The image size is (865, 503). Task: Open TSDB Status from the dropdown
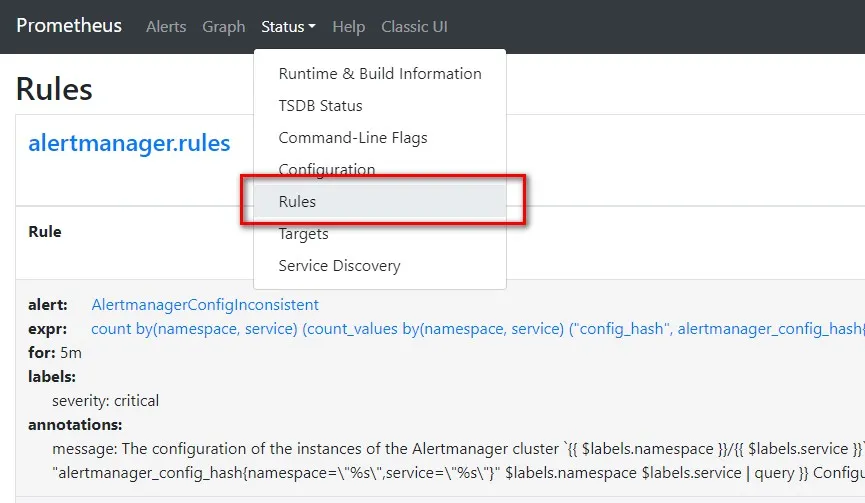[380, 105]
